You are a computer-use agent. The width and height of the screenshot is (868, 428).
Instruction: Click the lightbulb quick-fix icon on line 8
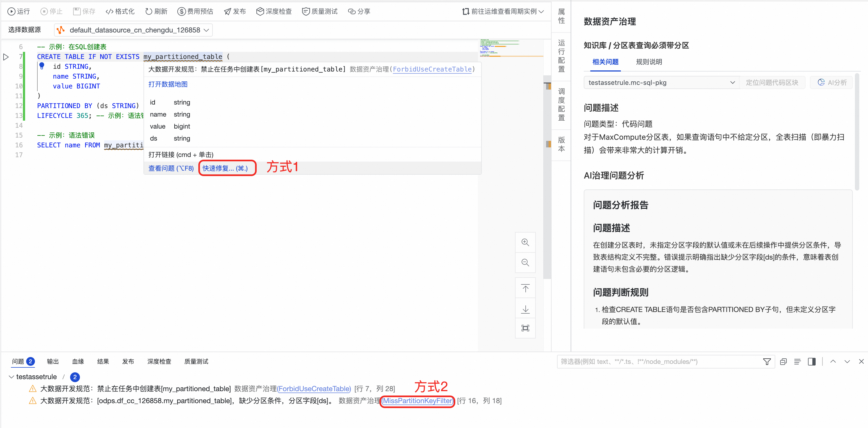coord(42,66)
